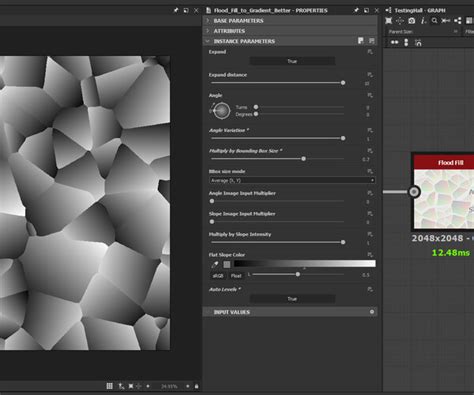Click fit image to view icon in 2D view
Screen dimensions: 474x395
coord(131,386)
